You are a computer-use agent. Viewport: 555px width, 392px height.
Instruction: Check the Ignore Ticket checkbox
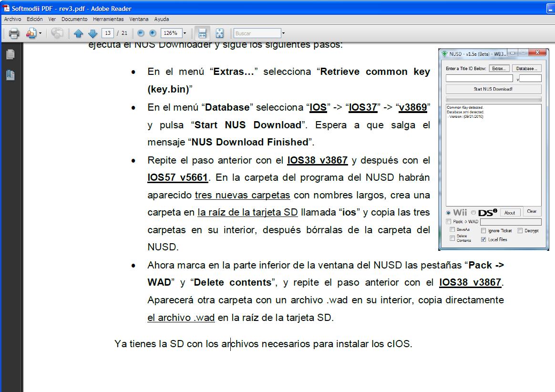[483, 230]
